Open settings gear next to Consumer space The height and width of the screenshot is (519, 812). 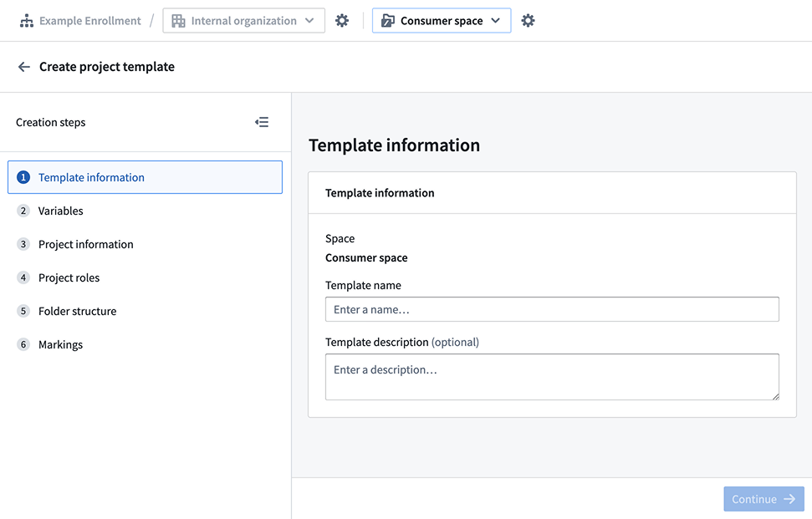(528, 21)
